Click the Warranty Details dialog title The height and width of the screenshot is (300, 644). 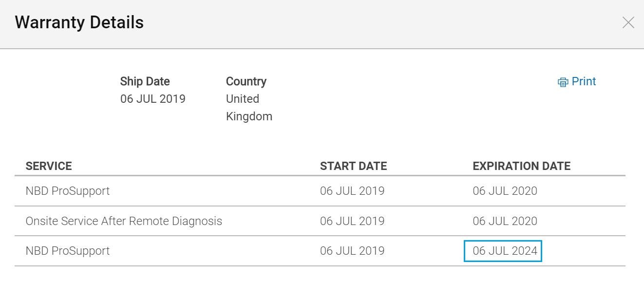click(x=79, y=22)
